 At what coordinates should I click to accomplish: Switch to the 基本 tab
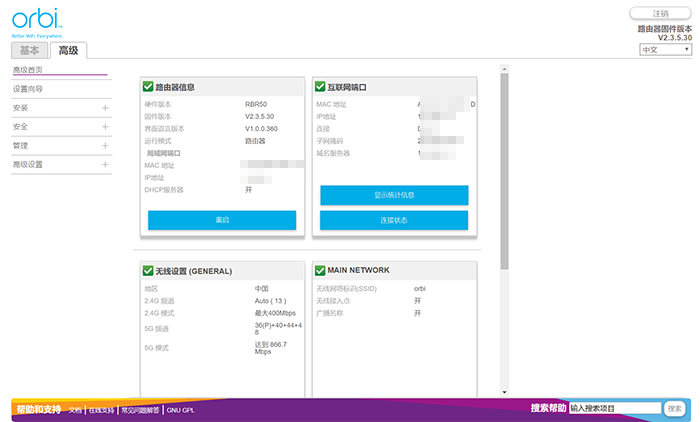30,50
